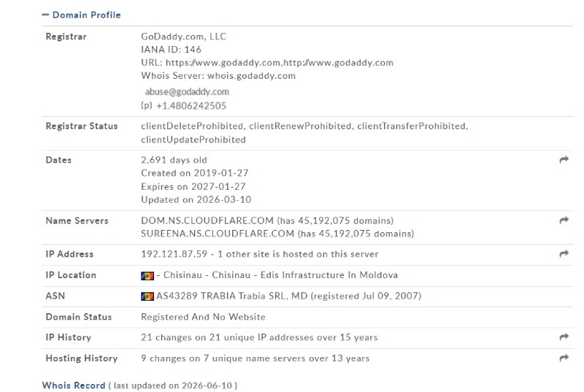Click the 2,691 days old text
Screen dimensions: 584x392
(x=174, y=160)
